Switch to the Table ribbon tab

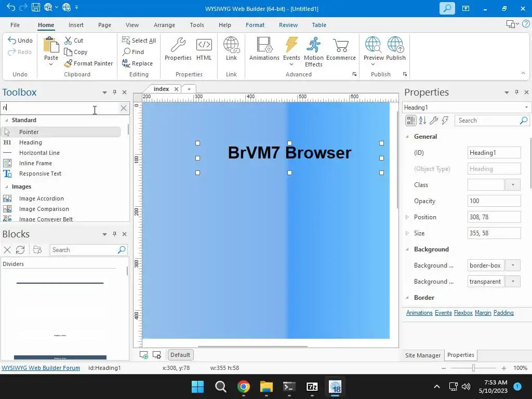319,25
